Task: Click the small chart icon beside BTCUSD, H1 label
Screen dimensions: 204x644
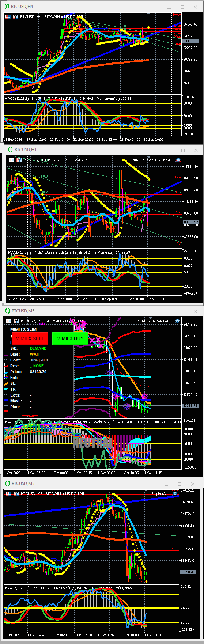Action: (x=19, y=160)
